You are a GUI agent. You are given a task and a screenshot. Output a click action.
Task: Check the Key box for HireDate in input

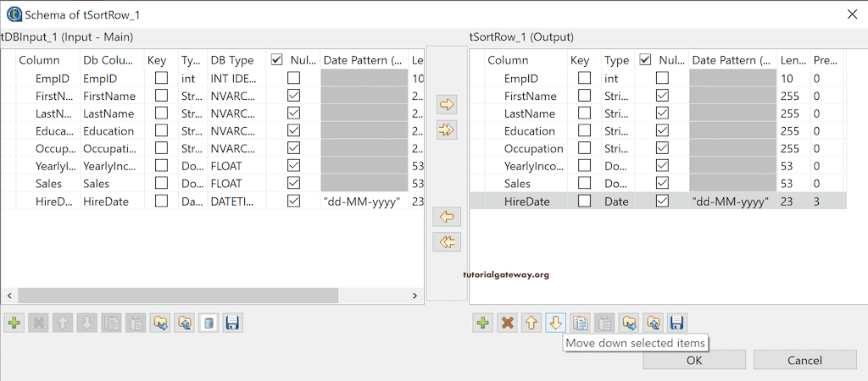(x=161, y=202)
